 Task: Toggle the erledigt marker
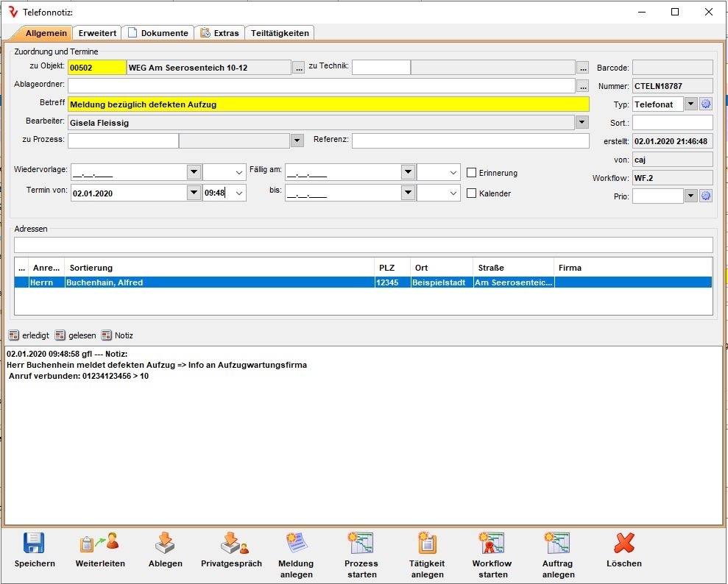[x=14, y=335]
